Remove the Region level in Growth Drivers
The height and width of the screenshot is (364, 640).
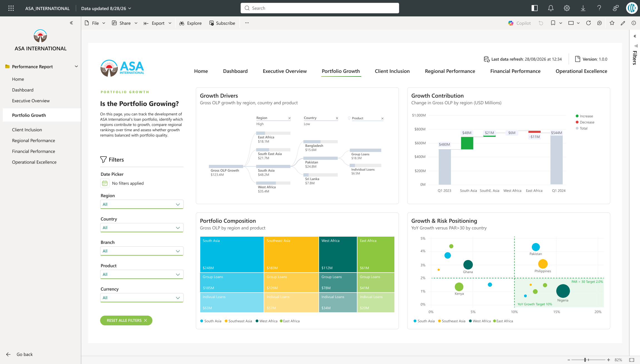coord(290,118)
